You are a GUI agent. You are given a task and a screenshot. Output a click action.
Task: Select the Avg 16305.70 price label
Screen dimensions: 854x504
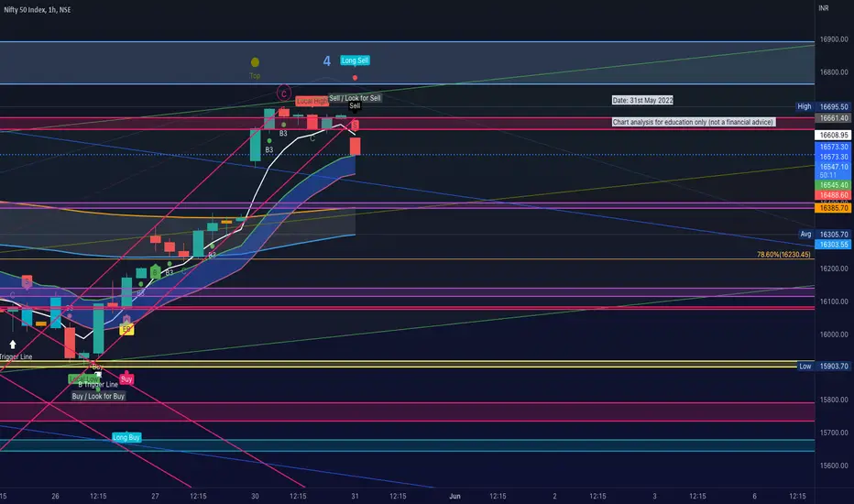[x=824, y=235]
